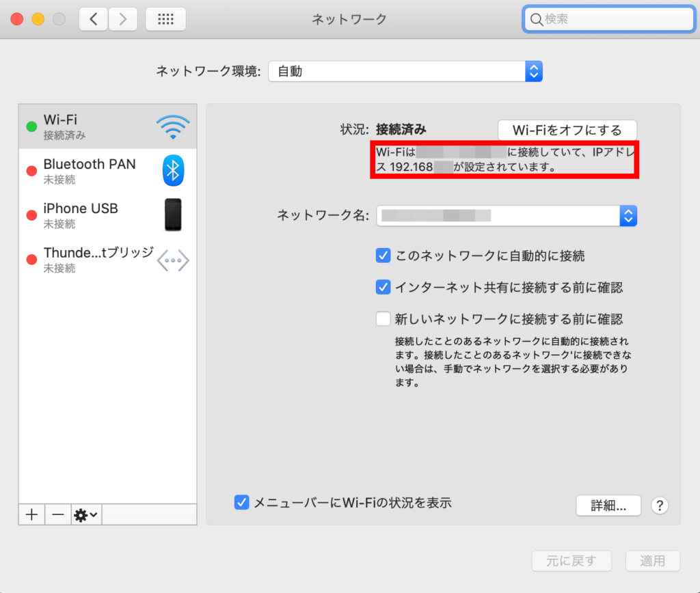Image resolution: width=700 pixels, height=593 pixels.
Task: Go back with the left chevron button
Action: 93,18
